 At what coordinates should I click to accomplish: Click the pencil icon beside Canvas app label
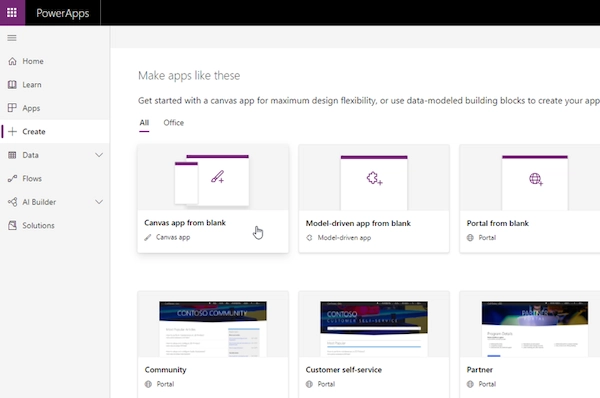[x=148, y=238]
